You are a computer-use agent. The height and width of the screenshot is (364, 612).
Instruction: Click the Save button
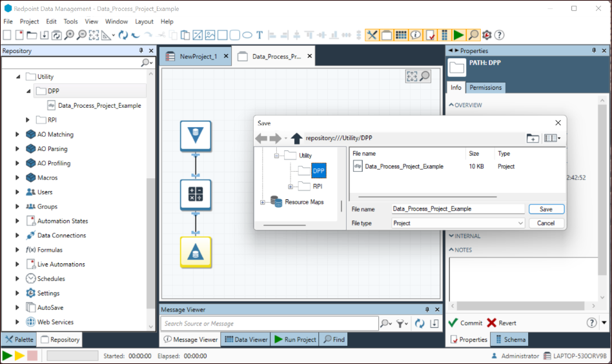pyautogui.click(x=546, y=209)
